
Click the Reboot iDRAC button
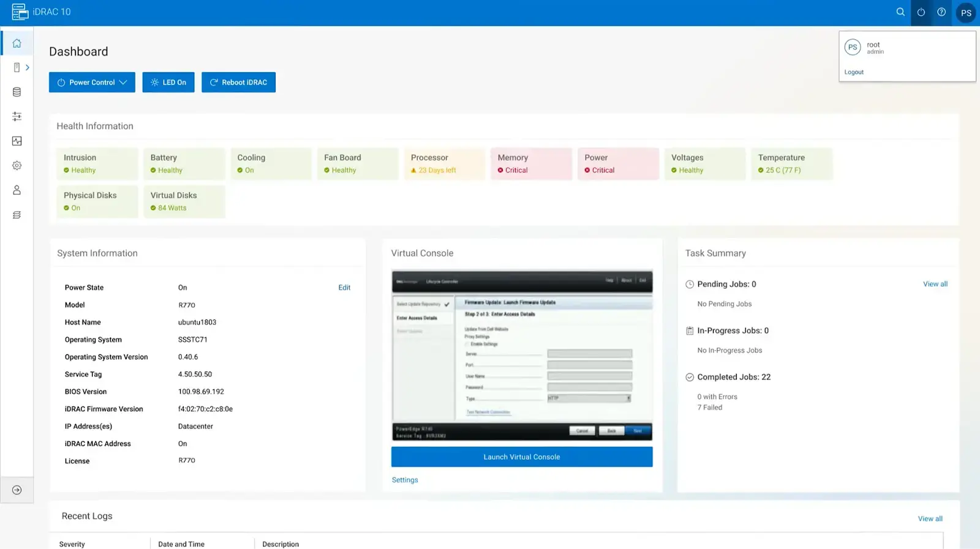[238, 82]
